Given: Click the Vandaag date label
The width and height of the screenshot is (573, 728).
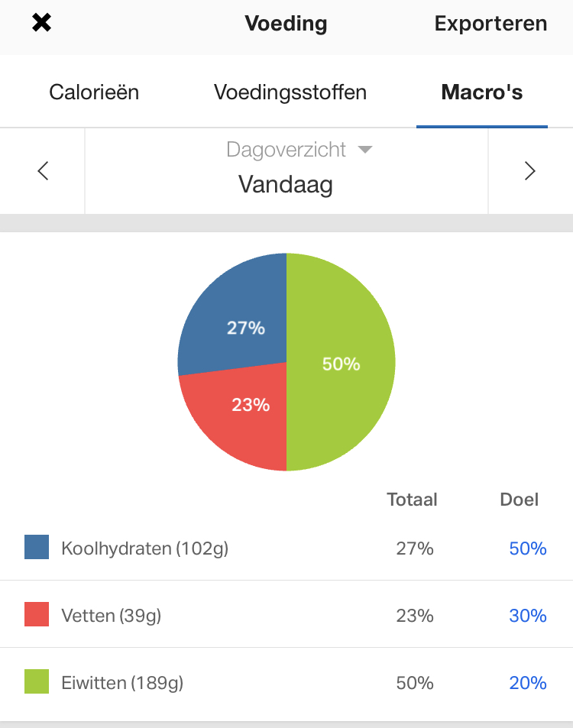Looking at the screenshot, I should pos(286,184).
